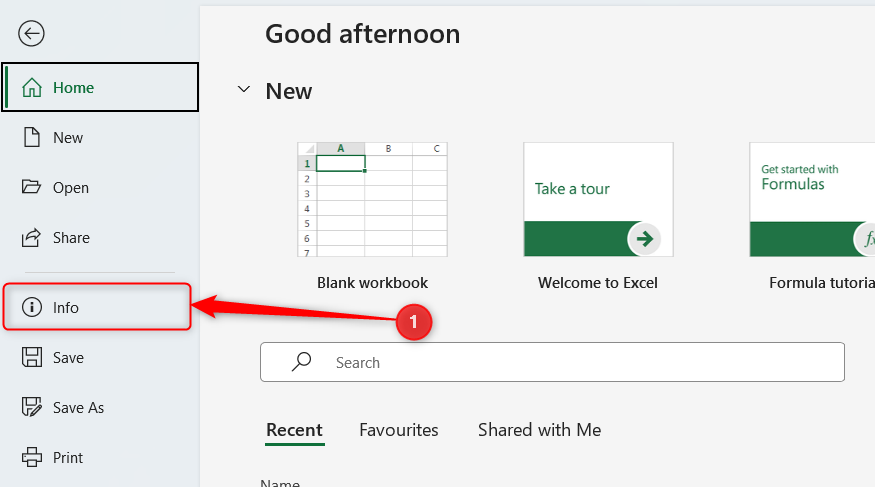Screen dimensions: 875x487
Task: Click Save in the sidebar
Action: [100, 357]
